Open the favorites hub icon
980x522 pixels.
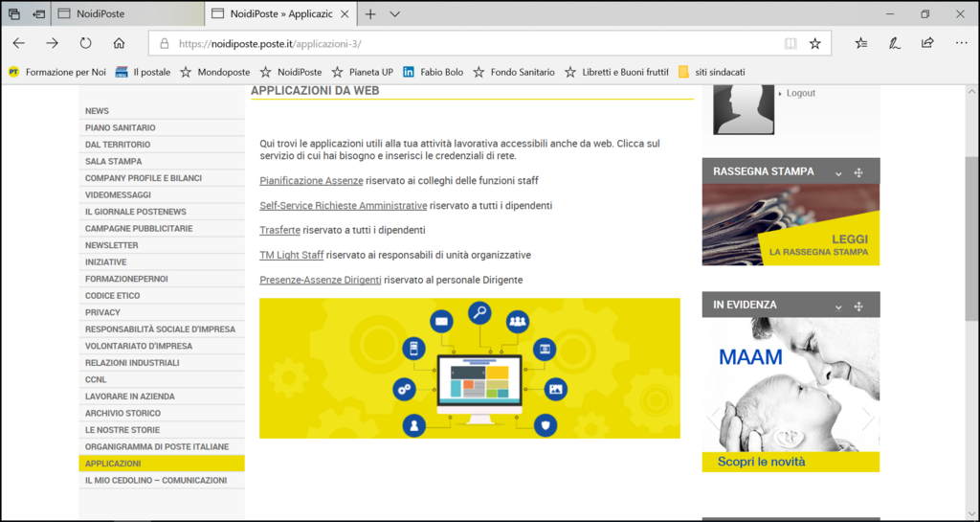[861, 43]
